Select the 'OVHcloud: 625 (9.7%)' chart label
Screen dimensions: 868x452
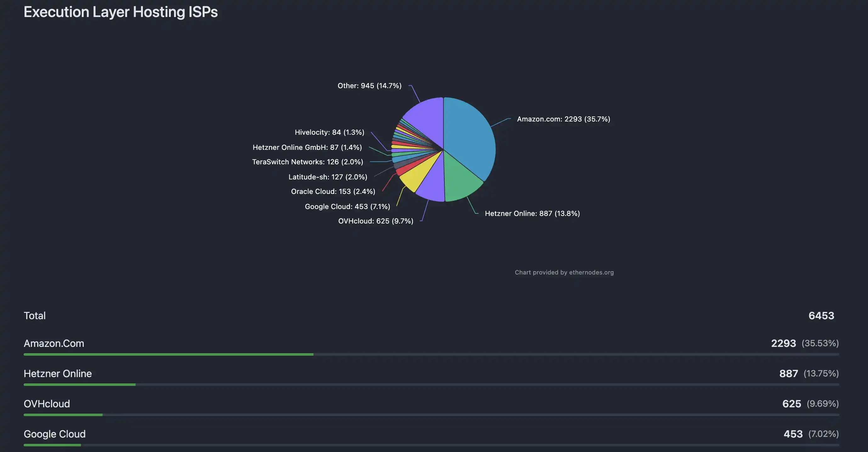[x=375, y=221]
